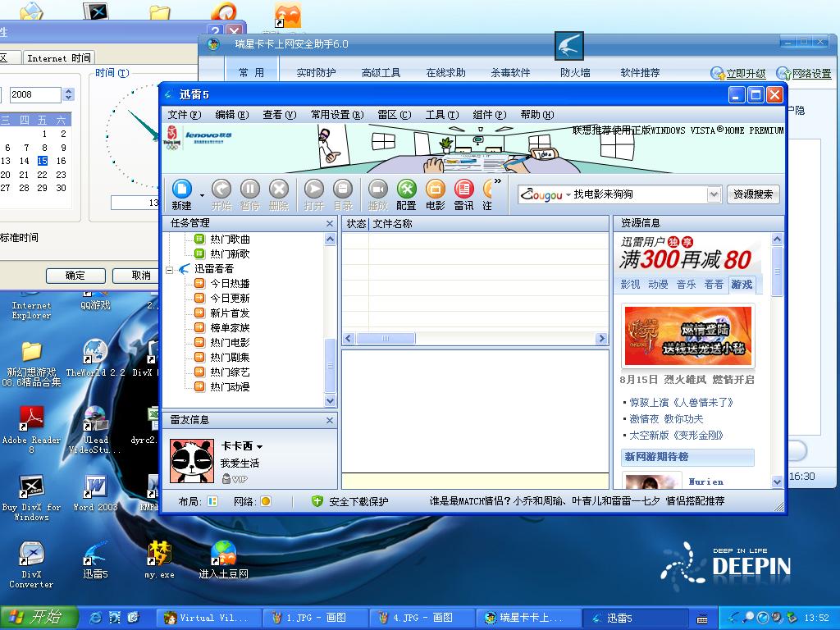This screenshot has width=840, height=630.
Task: Show more toolbar buttons via chevron
Action: click(498, 181)
